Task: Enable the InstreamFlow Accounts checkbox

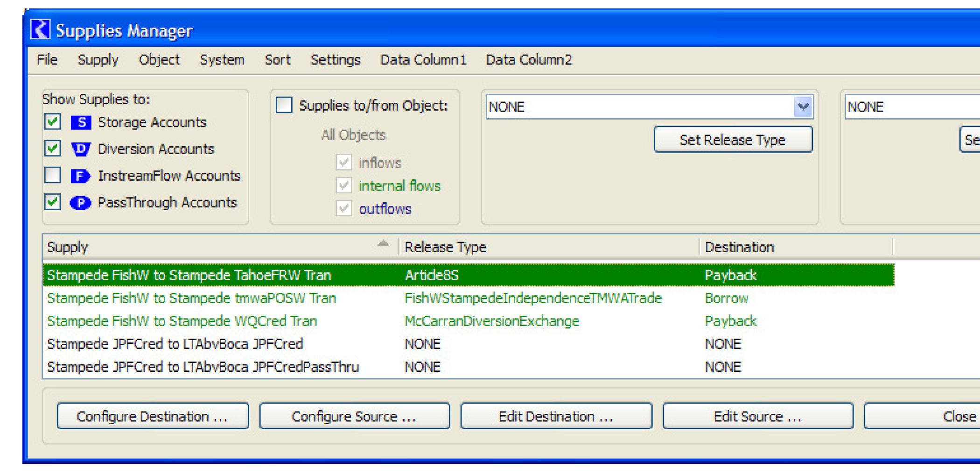Action: pyautogui.click(x=53, y=176)
